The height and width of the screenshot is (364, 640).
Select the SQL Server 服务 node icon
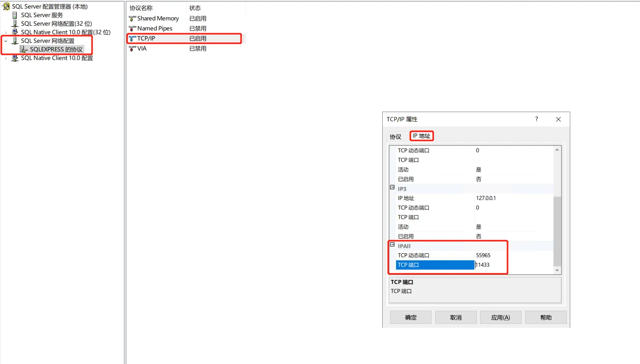pyautogui.click(x=15, y=15)
